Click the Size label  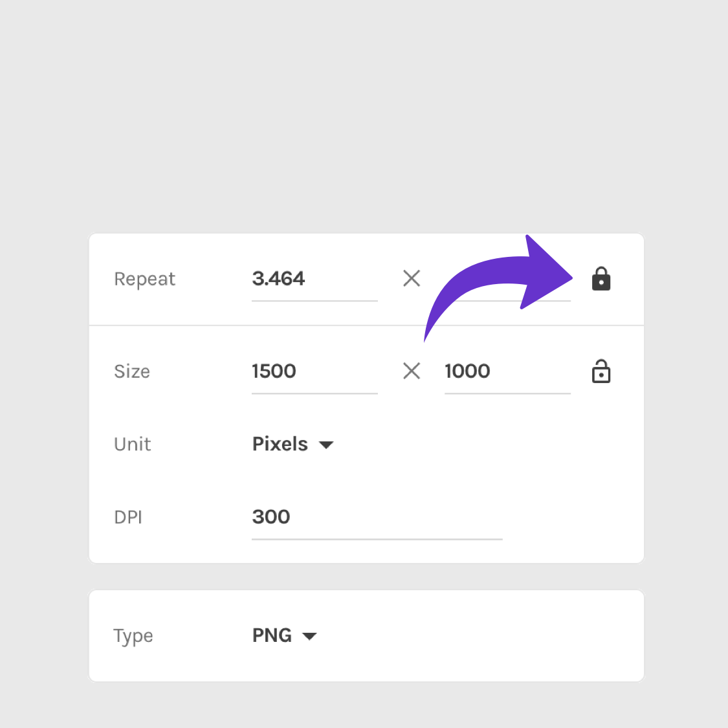(132, 371)
